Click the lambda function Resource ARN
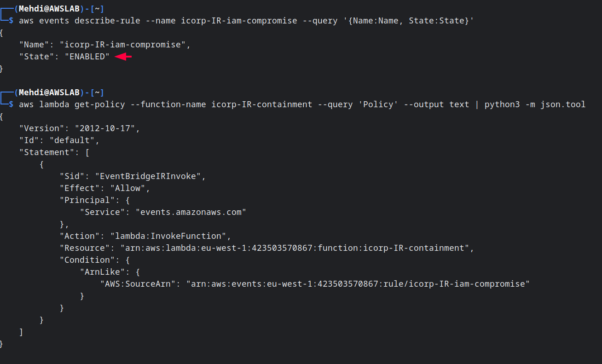Image resolution: width=602 pixels, height=364 pixels. tap(295, 248)
